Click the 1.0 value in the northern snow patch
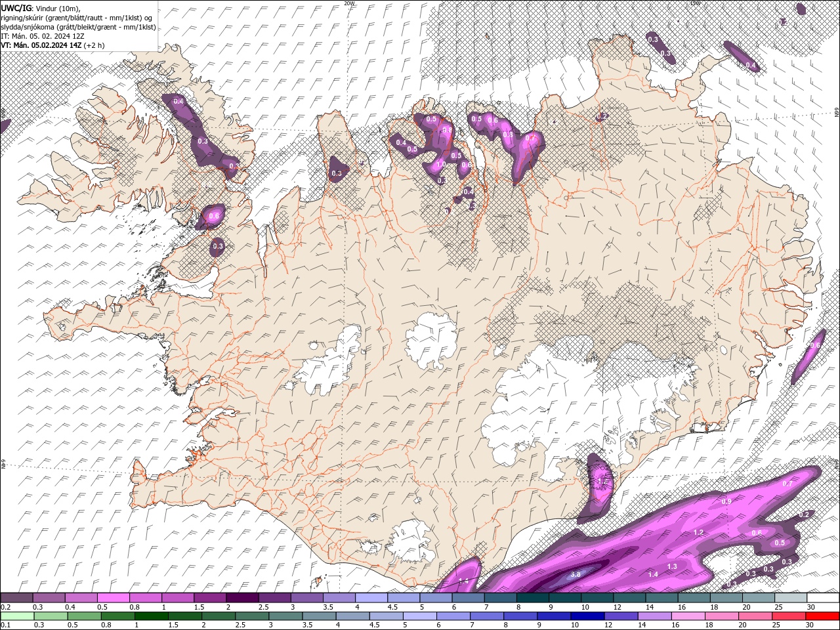 (441, 165)
